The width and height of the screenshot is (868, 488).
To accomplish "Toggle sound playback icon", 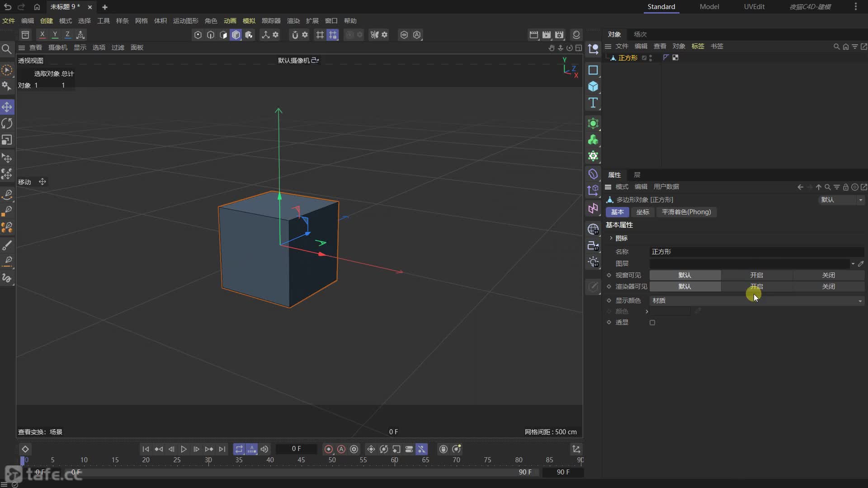I will click(x=264, y=449).
